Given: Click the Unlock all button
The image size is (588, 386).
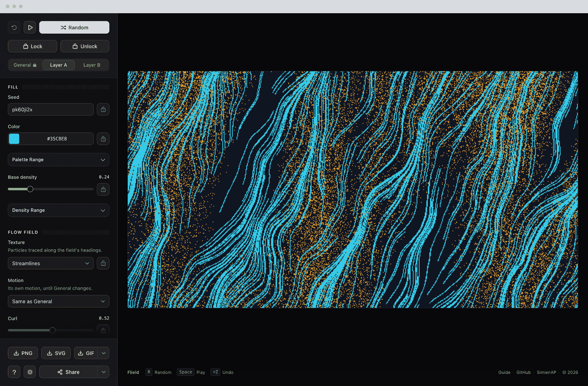Looking at the screenshot, I should (x=85, y=46).
